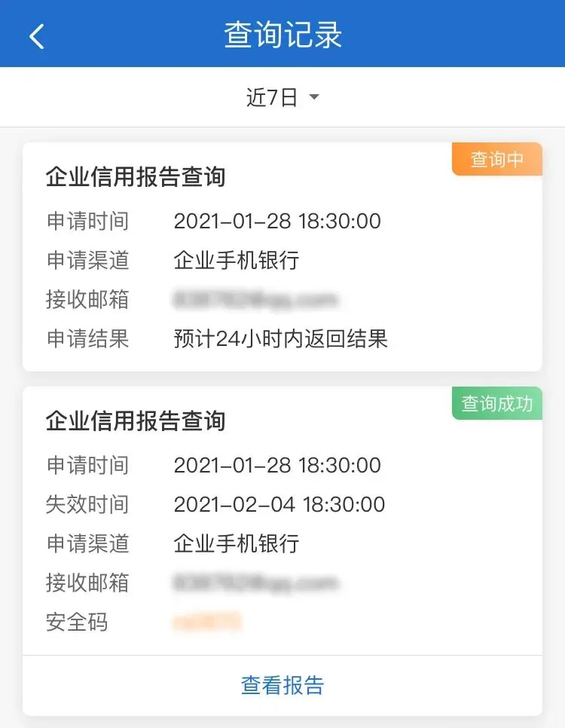Viewport: 565px width, 728px height.
Task: Tap 企业手机银行 channel in the first card
Action: click(237, 260)
